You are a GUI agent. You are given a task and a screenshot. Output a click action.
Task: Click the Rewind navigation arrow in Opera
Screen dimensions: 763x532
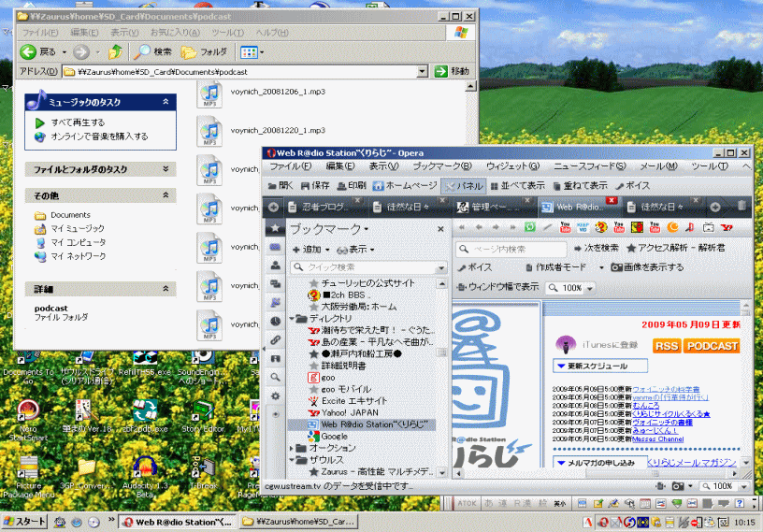click(x=461, y=227)
